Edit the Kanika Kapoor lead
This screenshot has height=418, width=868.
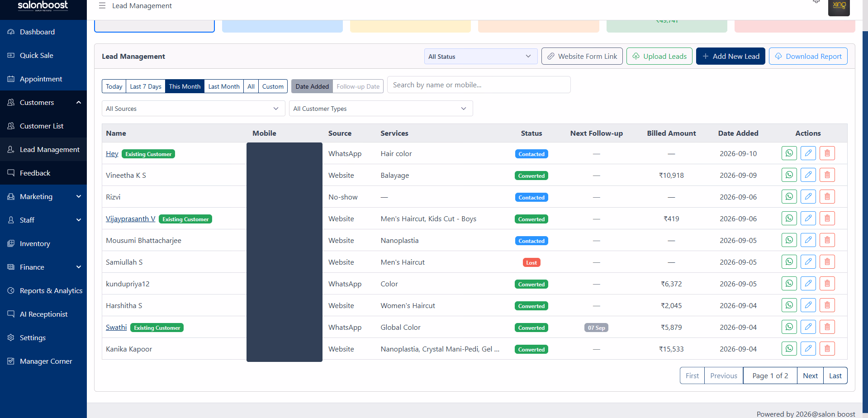point(808,349)
